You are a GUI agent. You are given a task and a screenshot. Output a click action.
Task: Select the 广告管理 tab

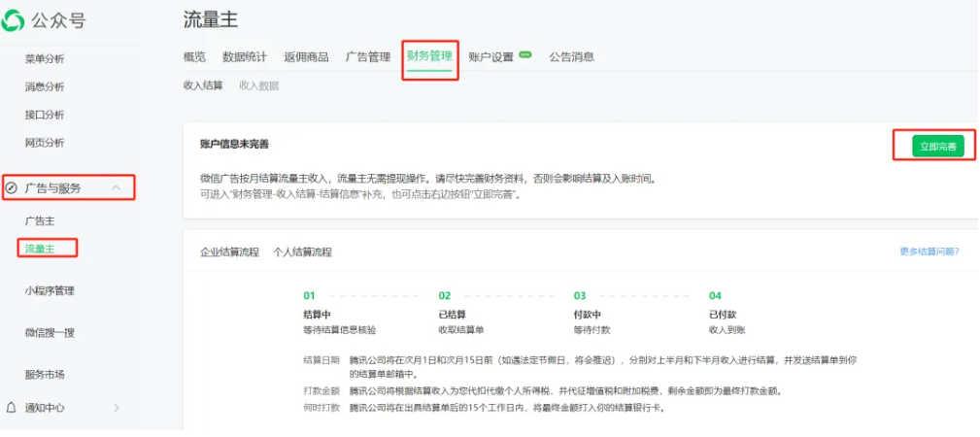pos(367,56)
